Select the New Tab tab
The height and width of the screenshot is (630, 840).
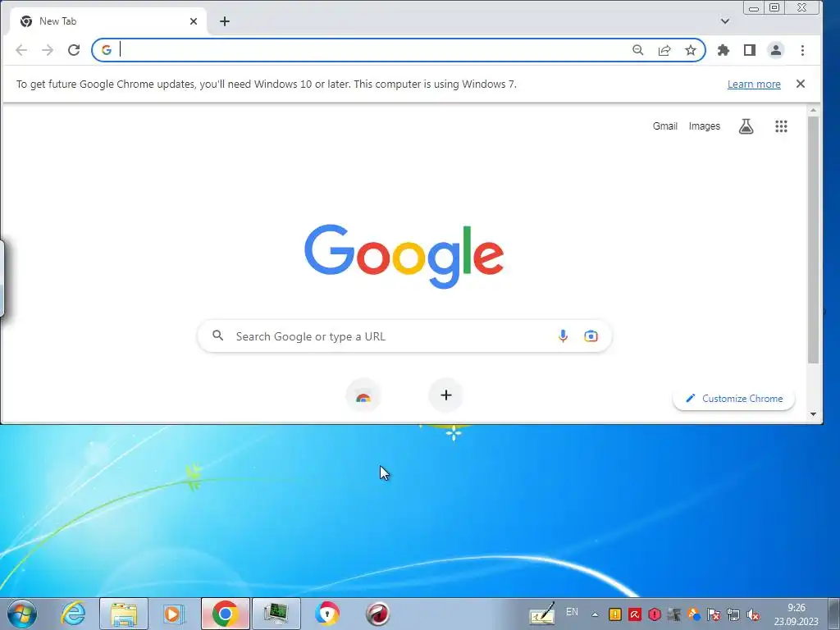pos(108,21)
